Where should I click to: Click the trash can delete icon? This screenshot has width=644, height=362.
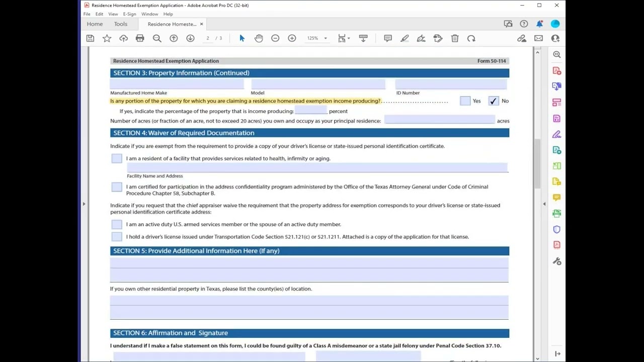coord(455,38)
